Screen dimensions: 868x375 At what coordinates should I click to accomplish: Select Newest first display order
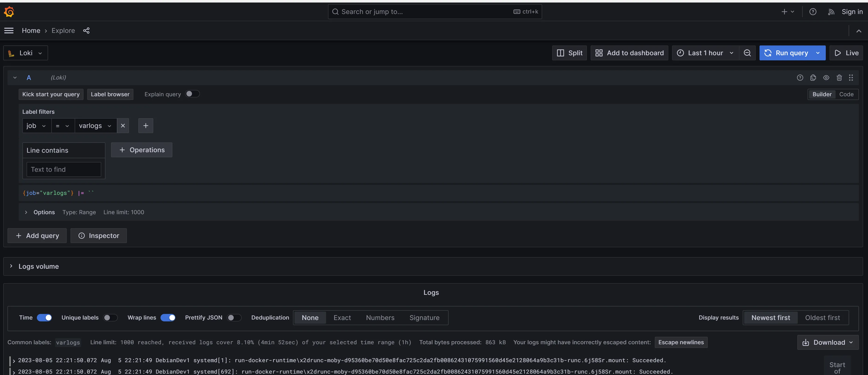coord(770,317)
